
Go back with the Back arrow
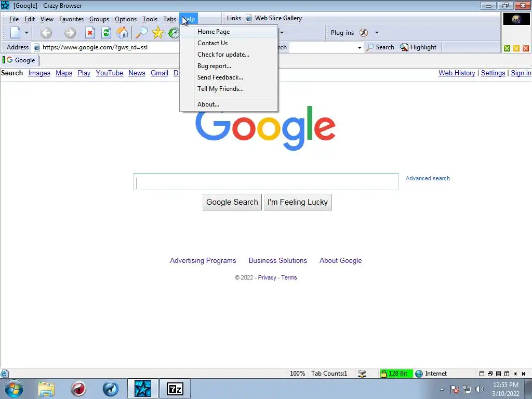46,33
